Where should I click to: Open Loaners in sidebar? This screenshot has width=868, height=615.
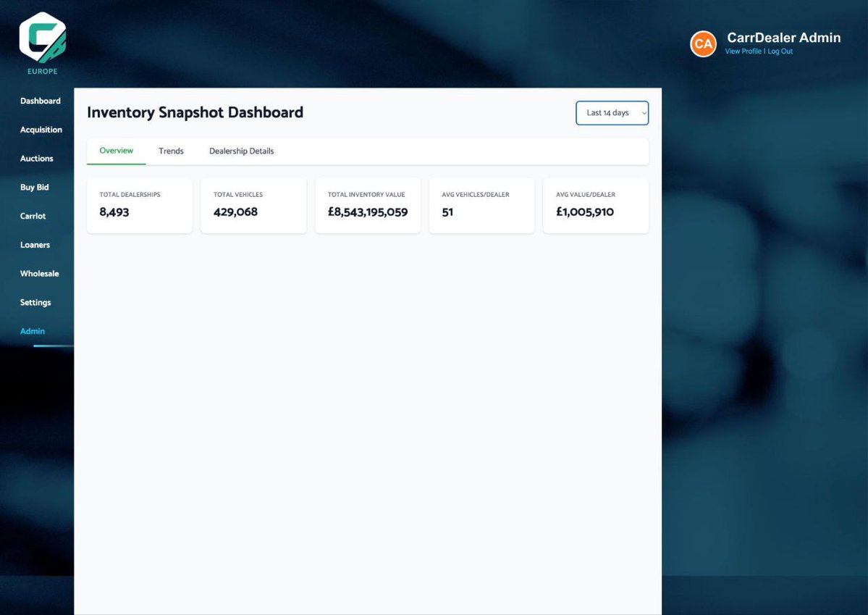pos(35,245)
